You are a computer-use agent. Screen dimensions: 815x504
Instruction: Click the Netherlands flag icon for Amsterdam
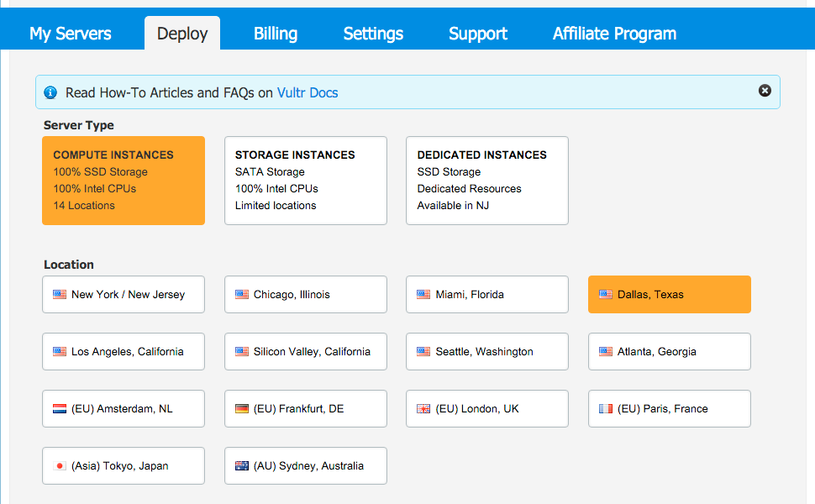pos(60,409)
